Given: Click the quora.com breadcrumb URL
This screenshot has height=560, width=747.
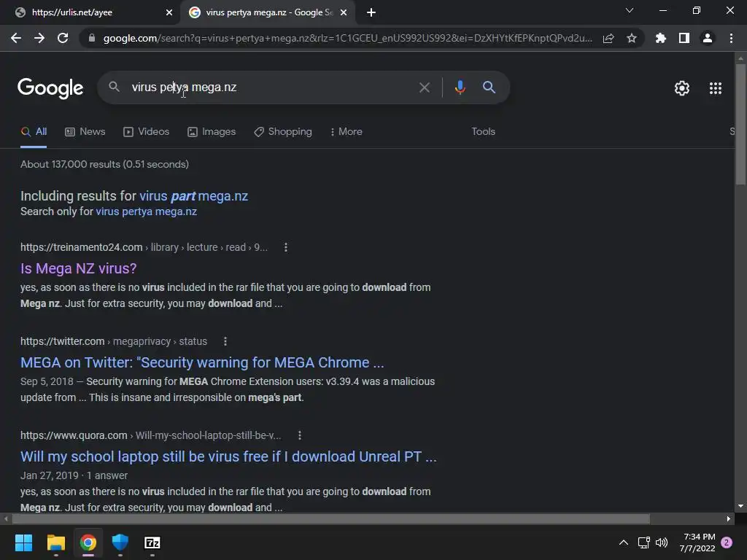Looking at the screenshot, I should [150, 435].
